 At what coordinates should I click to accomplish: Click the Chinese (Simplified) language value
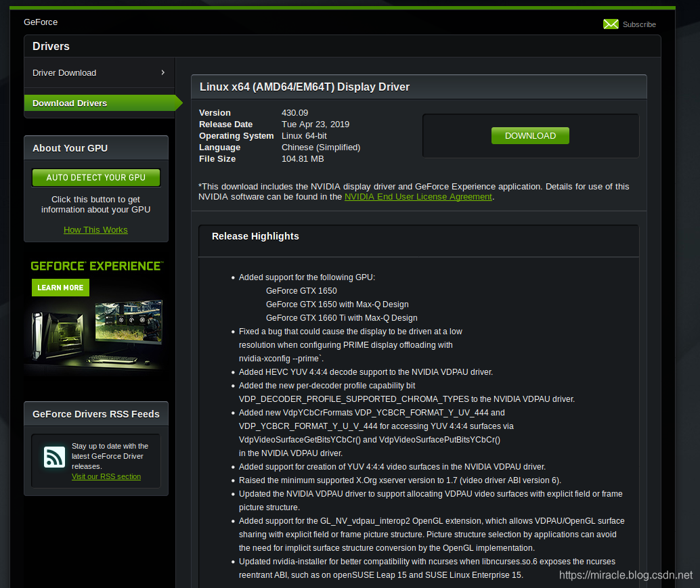pyautogui.click(x=320, y=148)
